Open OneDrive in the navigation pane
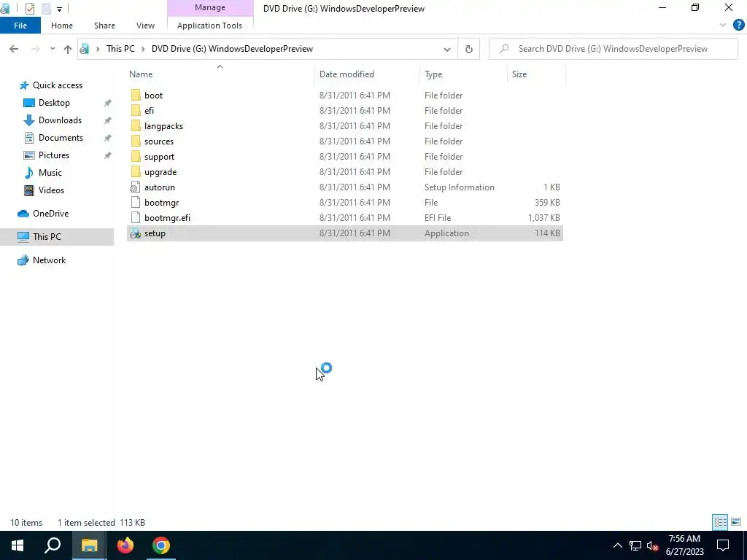The width and height of the screenshot is (747, 560). [50, 214]
